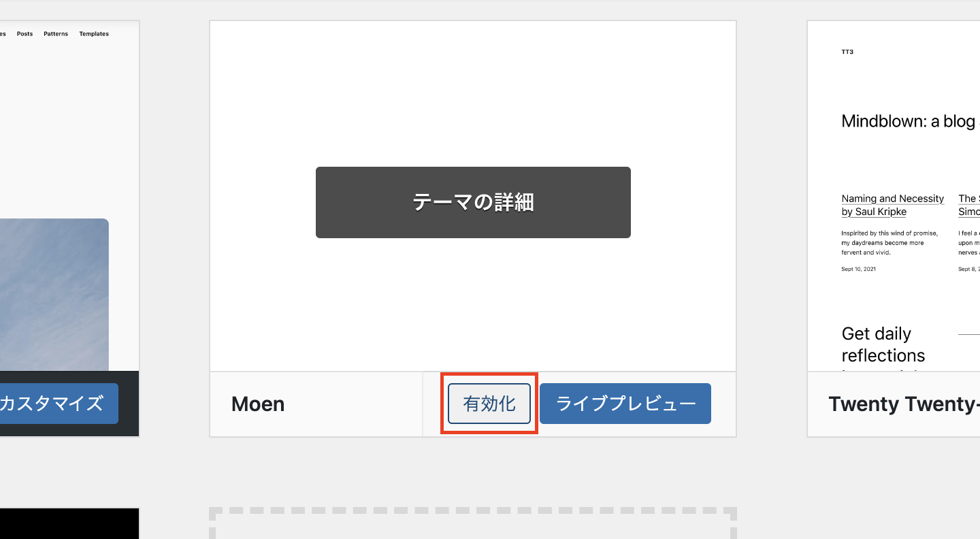Click Templates in the left theme preview
Viewport: 980px width, 539px height.
94,34
